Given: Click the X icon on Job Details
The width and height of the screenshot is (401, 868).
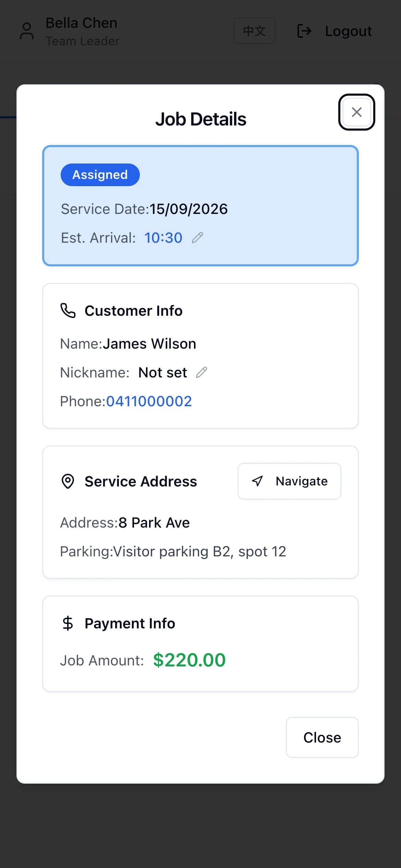Looking at the screenshot, I should click(356, 112).
